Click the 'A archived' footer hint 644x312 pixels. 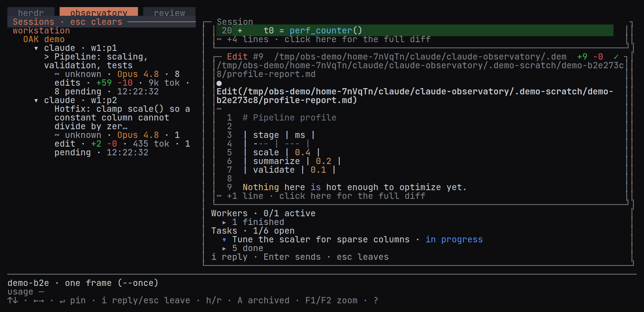263,301
